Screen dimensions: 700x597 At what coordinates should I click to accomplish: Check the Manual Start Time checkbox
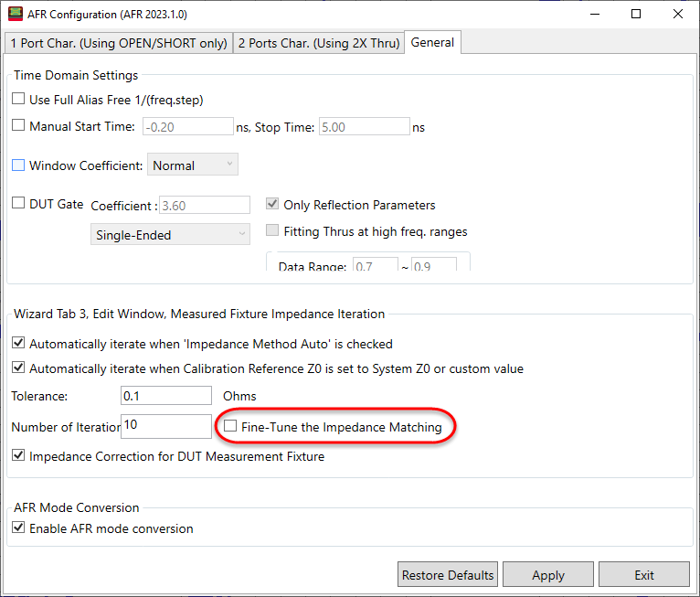[18, 125]
